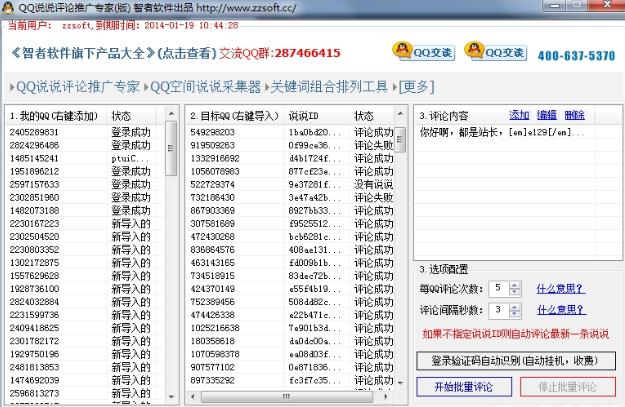Click the 我的QQ list vertical scrollbar
Viewport: 625px width, 407px height.
170,260
